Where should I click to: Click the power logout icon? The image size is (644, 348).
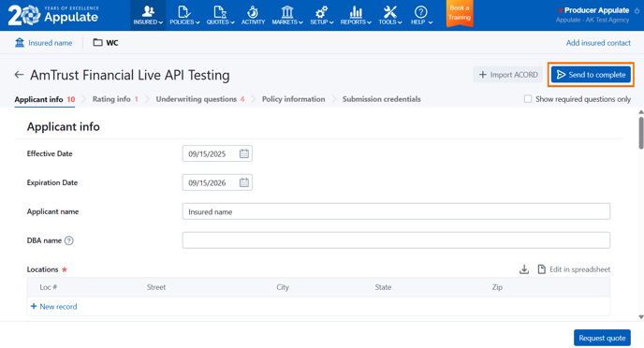[637, 10]
